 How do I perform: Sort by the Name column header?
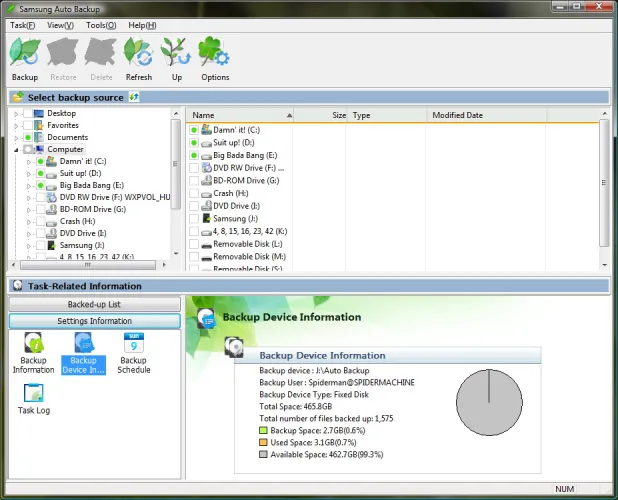[240, 115]
